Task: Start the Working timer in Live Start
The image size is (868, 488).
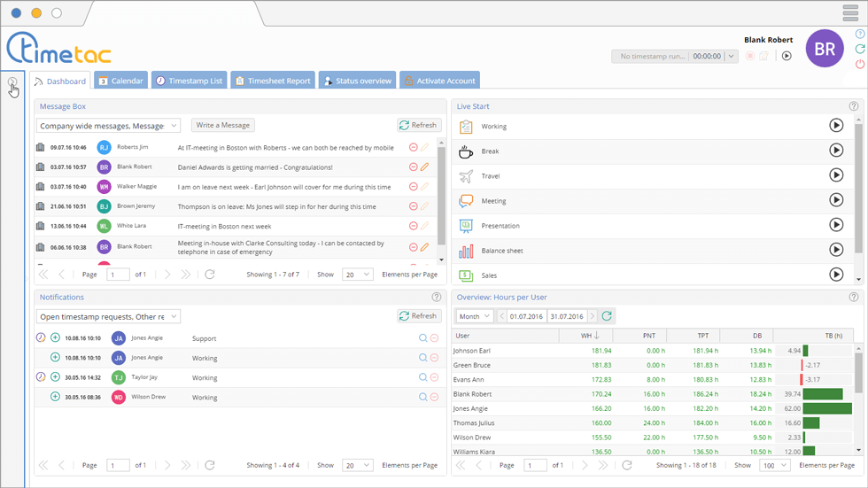Action: point(835,126)
